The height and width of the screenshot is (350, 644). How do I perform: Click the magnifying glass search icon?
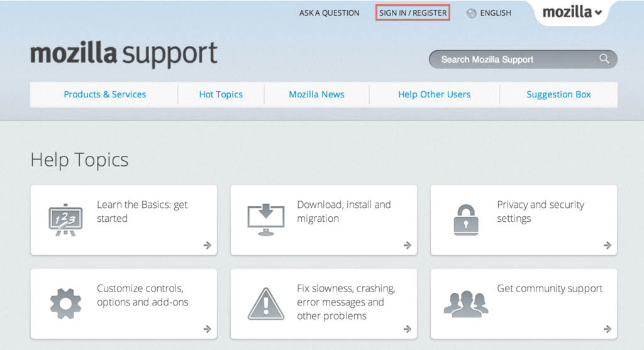pyautogui.click(x=604, y=58)
